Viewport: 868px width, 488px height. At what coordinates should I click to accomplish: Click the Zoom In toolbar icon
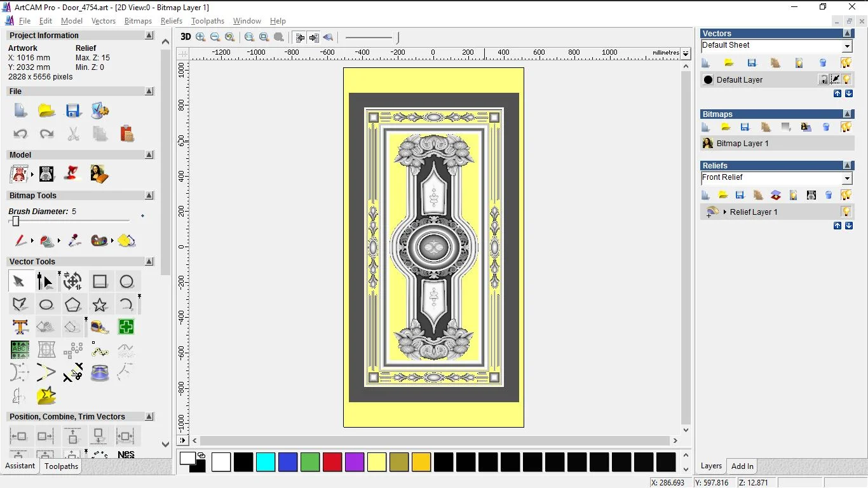click(201, 37)
